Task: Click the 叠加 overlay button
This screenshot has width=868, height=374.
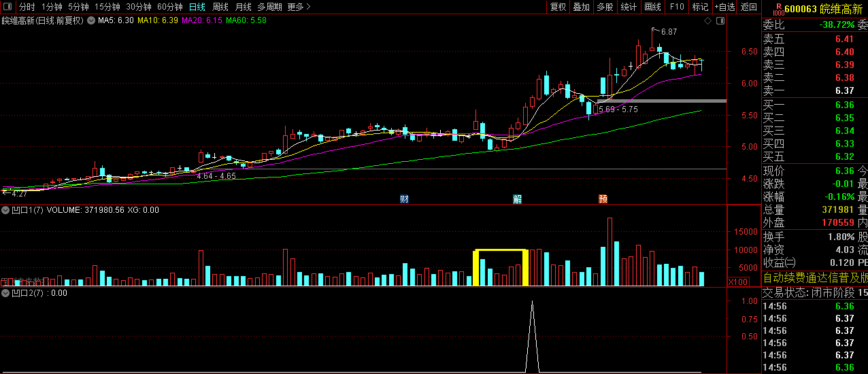Action: pyautogui.click(x=581, y=7)
